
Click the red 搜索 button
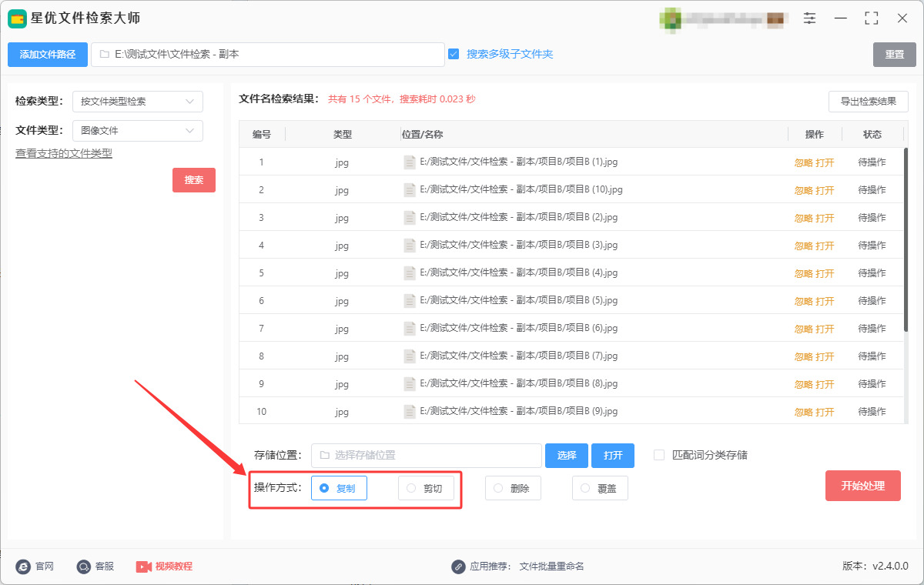click(194, 180)
